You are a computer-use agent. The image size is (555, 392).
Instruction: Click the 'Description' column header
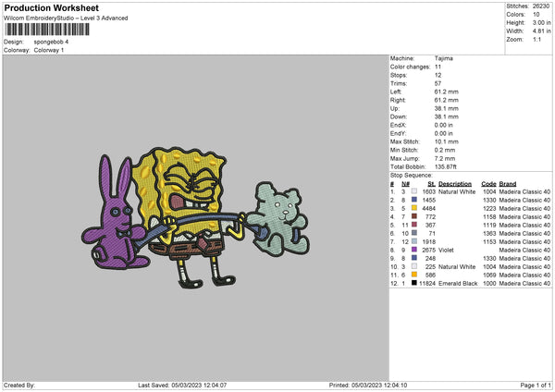point(455,184)
